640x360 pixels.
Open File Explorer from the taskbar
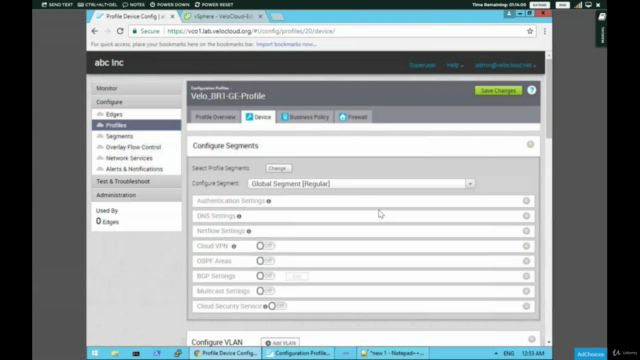115,353
